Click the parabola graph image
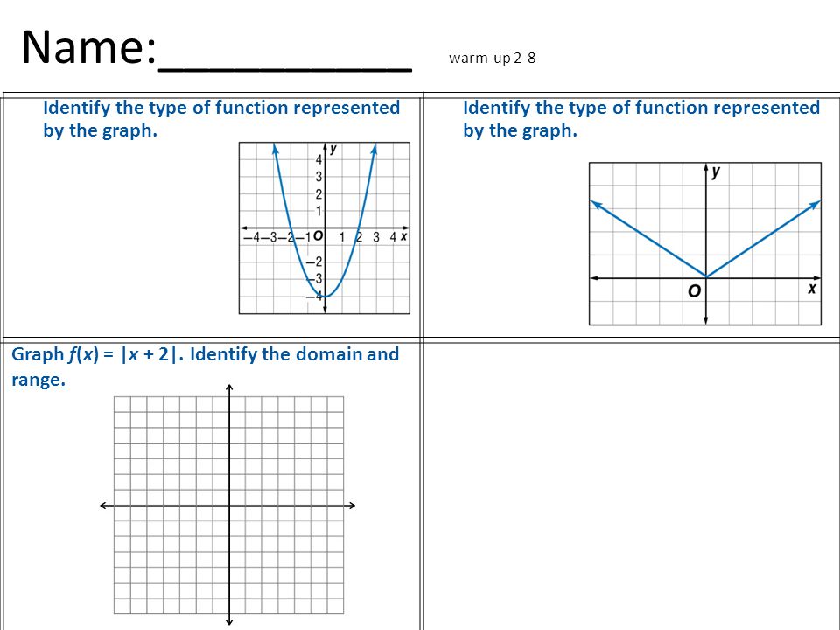Screen dimensions: 840x630 pos(324,227)
